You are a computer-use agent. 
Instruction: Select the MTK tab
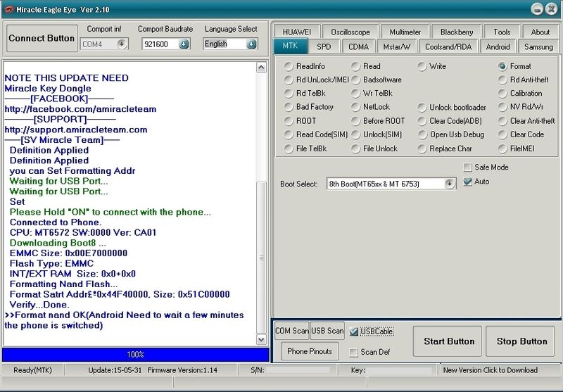pyautogui.click(x=290, y=46)
